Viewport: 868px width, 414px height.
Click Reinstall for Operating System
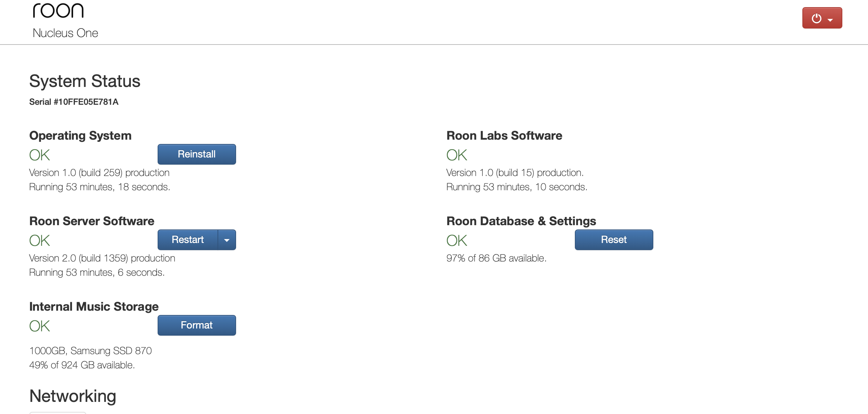click(x=196, y=154)
